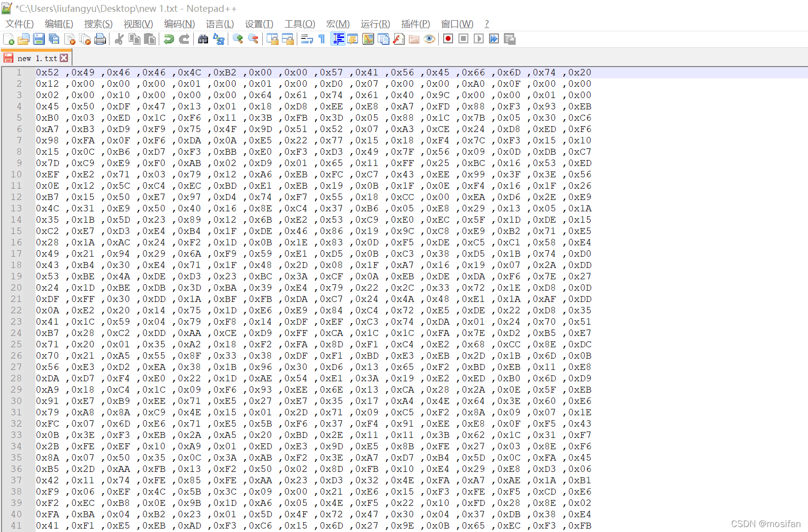Show the Document Map panel icon
Image resolution: width=808 pixels, height=532 pixels.
pos(368,39)
